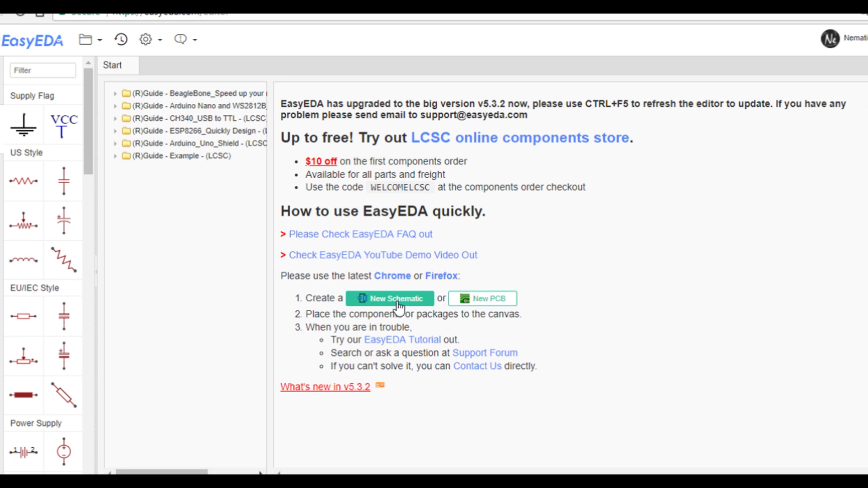The height and width of the screenshot is (488, 868).
Task: Open the Support Forum link
Action: tap(485, 353)
